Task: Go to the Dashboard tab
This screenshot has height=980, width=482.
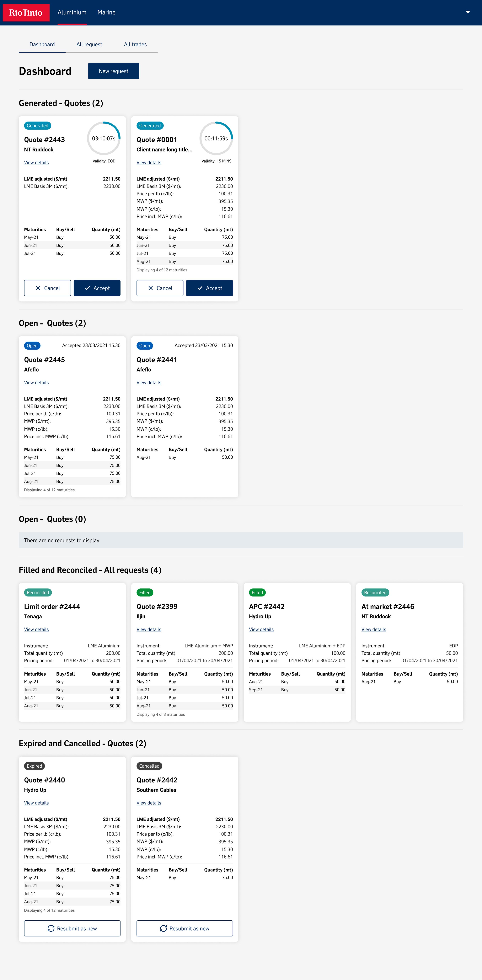Action: 42,45
